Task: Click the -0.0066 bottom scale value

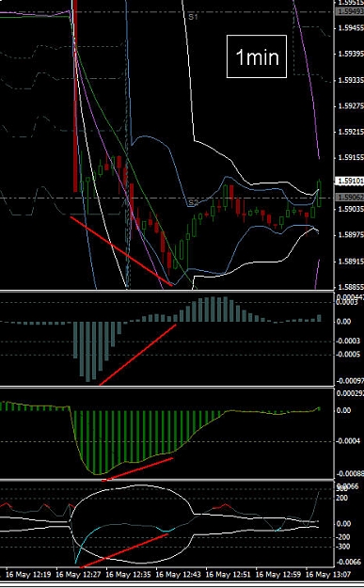Action: [x=349, y=562]
